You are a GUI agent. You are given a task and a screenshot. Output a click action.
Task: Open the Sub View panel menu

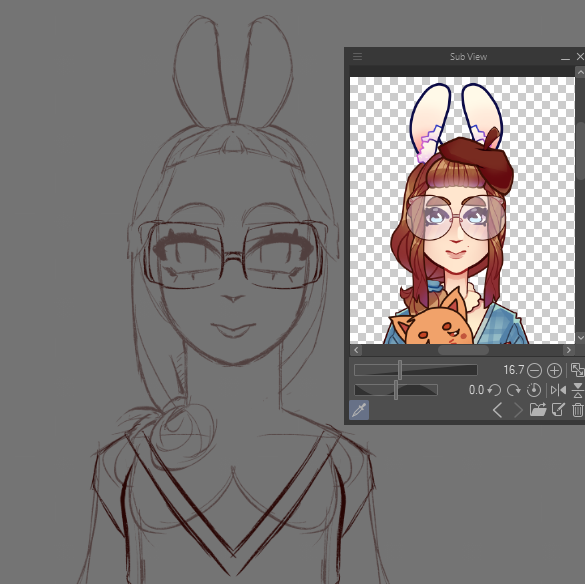coord(357,57)
